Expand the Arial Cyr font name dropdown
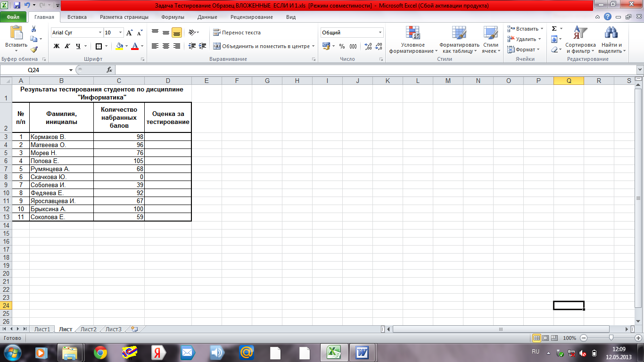Screen dimensions: 644x362 (x=100, y=33)
